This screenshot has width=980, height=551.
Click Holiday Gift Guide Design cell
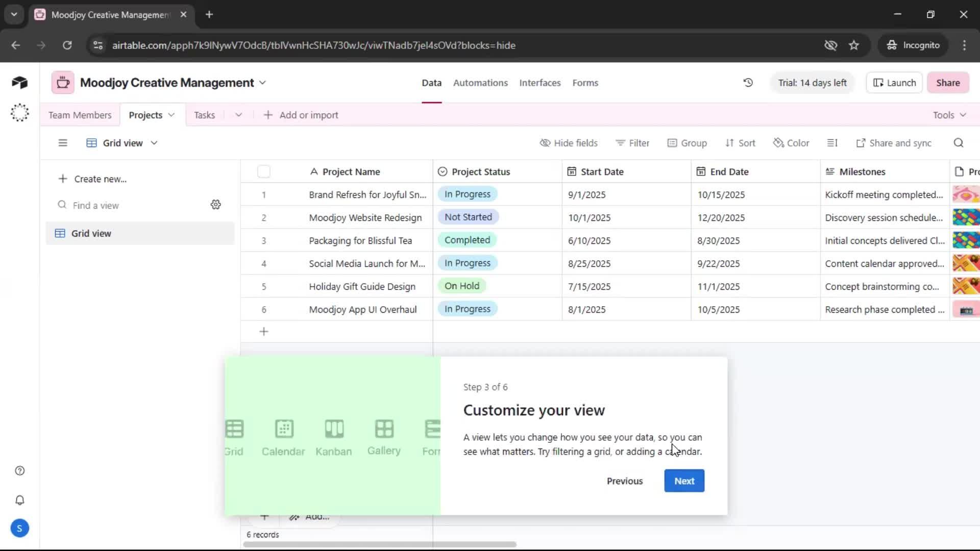(x=362, y=286)
